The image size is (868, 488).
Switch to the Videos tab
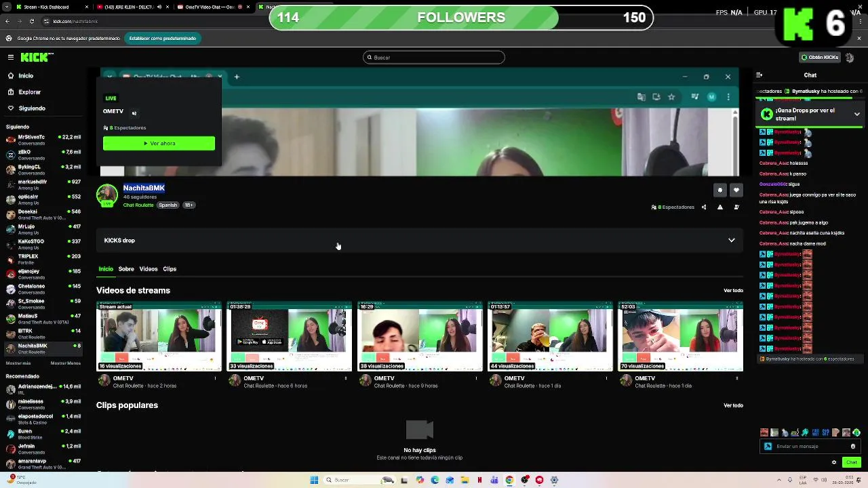149,269
